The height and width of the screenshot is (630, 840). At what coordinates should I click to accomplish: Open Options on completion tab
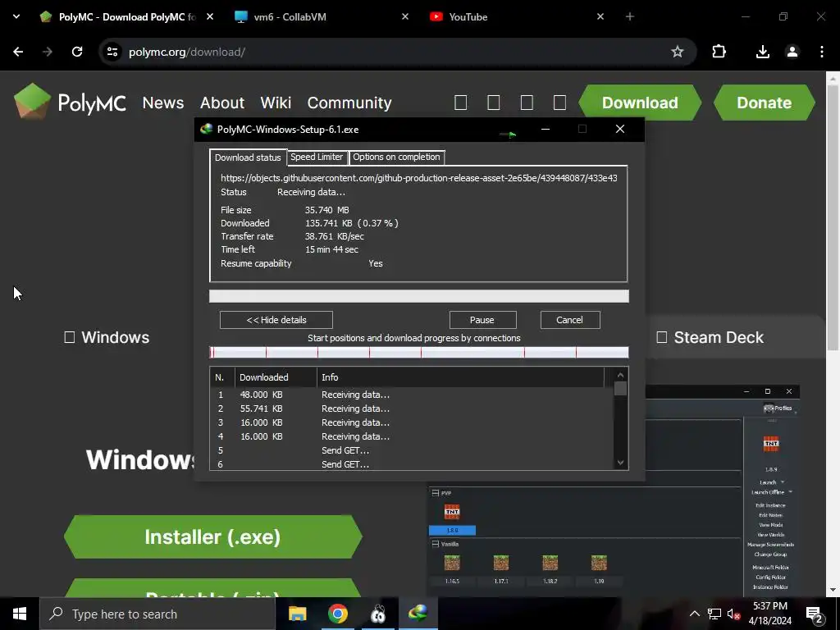(396, 157)
